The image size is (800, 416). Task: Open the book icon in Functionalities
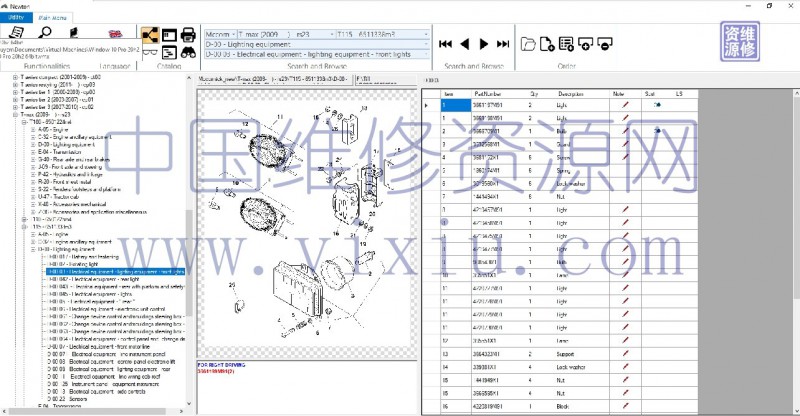point(73,33)
